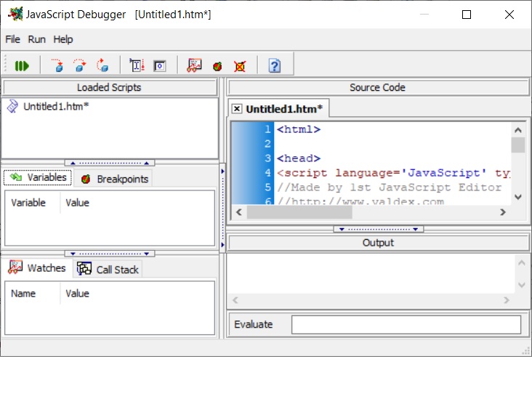
Task: Open the Run menu
Action: (36, 39)
